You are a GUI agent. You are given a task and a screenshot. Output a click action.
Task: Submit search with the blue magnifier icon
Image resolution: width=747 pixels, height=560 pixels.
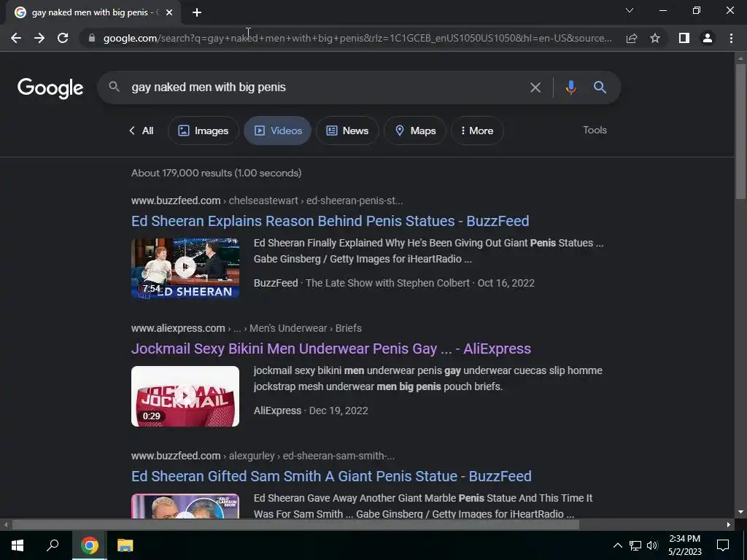(600, 87)
